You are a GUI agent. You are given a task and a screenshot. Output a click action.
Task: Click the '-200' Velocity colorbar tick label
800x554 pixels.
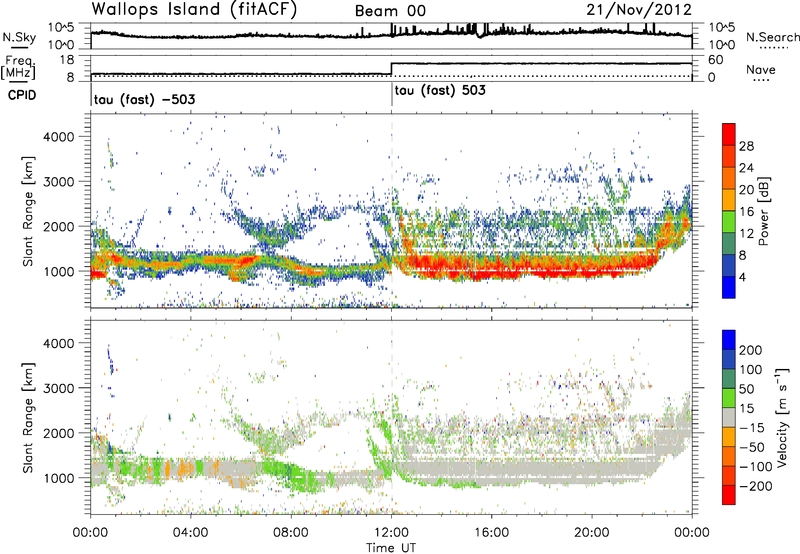[755, 486]
